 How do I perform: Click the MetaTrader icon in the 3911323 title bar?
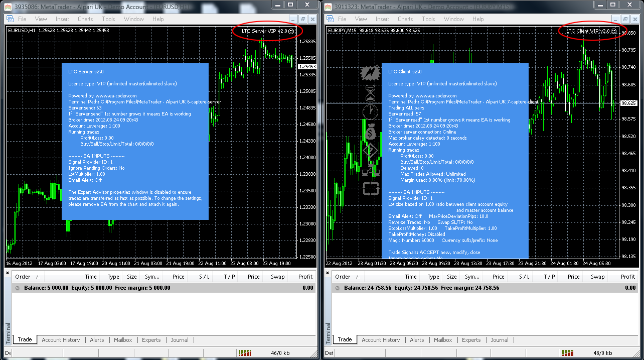tap(329, 6)
